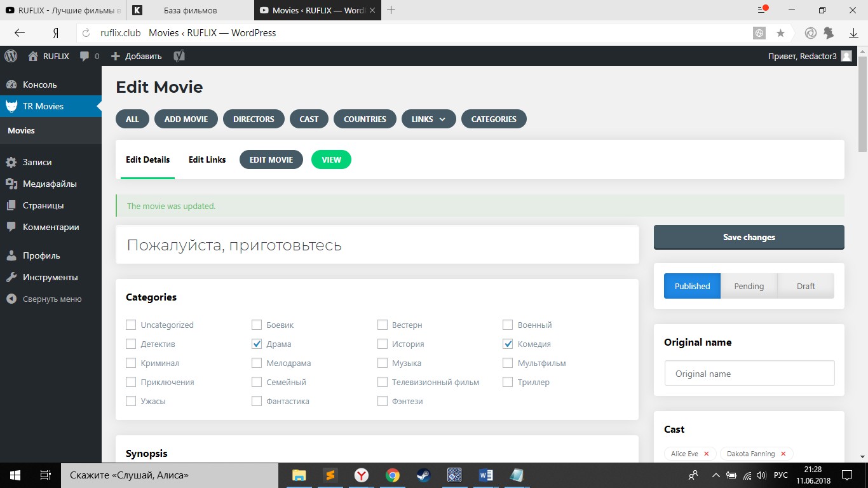Open Инструменты in sidebar
This screenshot has width=868, height=488.
tap(51, 277)
